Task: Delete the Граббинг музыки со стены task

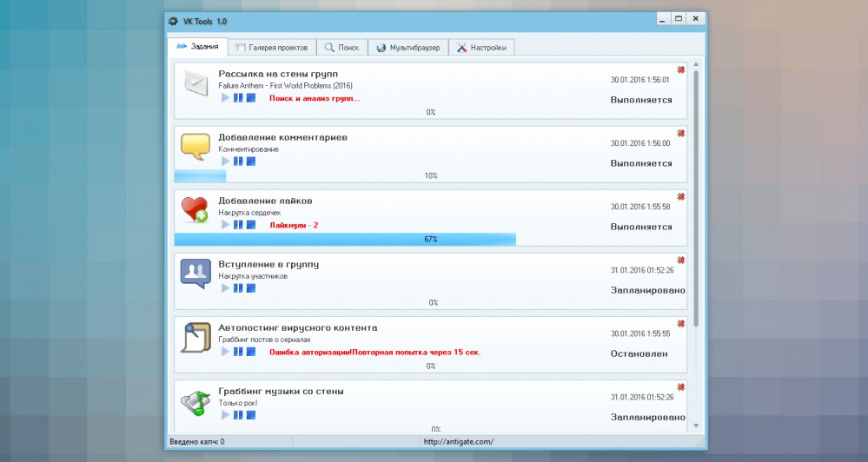Action: (x=681, y=387)
